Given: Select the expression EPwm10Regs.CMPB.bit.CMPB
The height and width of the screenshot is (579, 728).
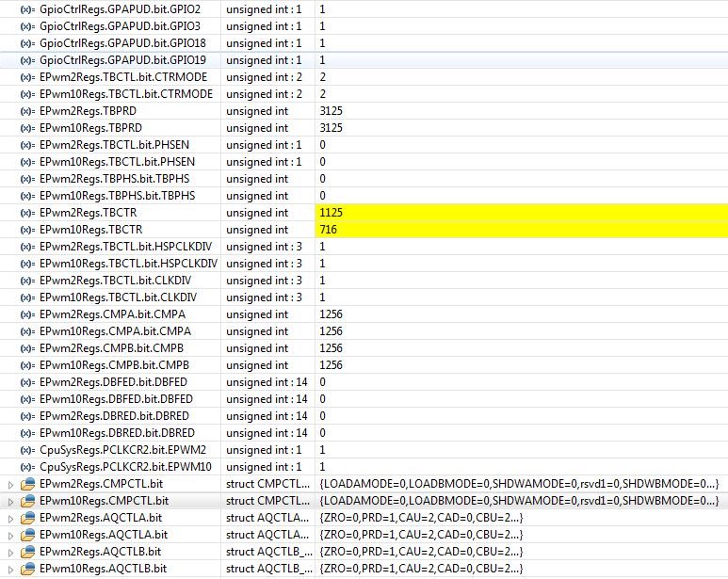Looking at the screenshot, I should click(114, 365).
